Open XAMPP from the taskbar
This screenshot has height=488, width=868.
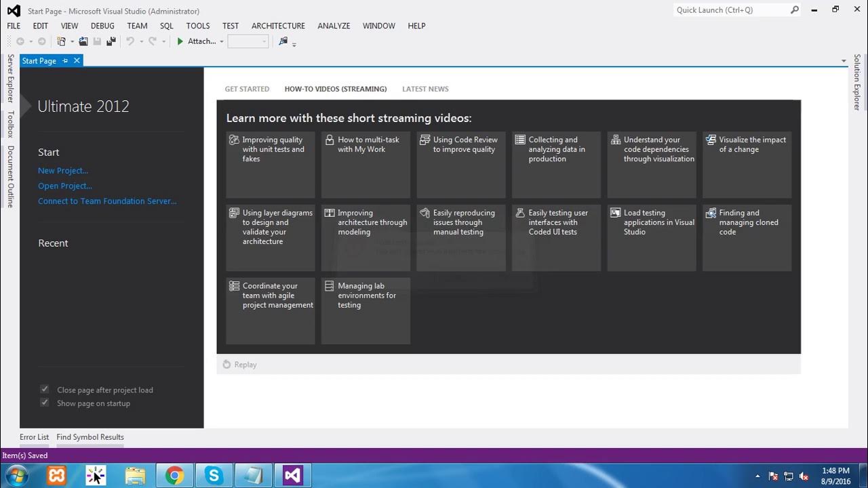[57, 476]
